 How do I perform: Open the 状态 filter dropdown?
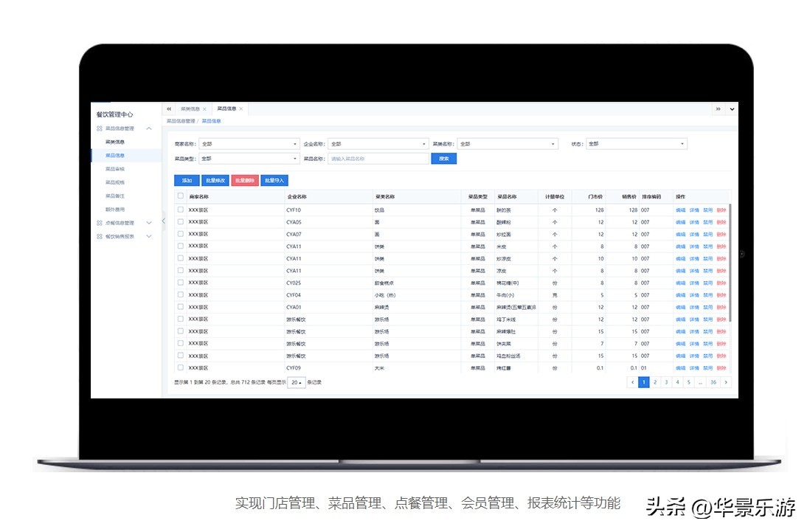click(x=637, y=144)
